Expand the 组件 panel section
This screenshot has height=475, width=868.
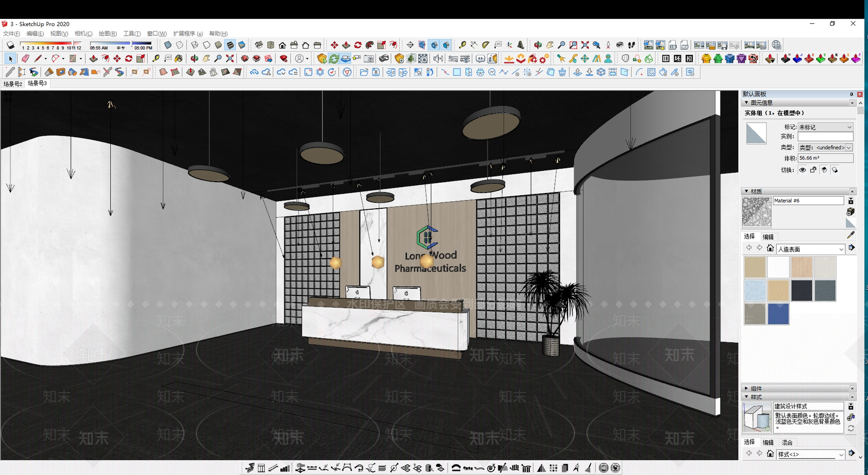tap(746, 388)
